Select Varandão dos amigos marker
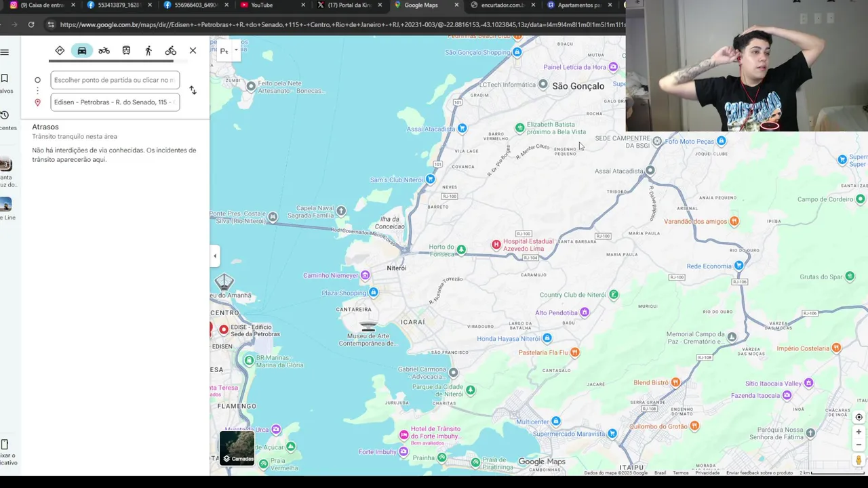 [734, 222]
